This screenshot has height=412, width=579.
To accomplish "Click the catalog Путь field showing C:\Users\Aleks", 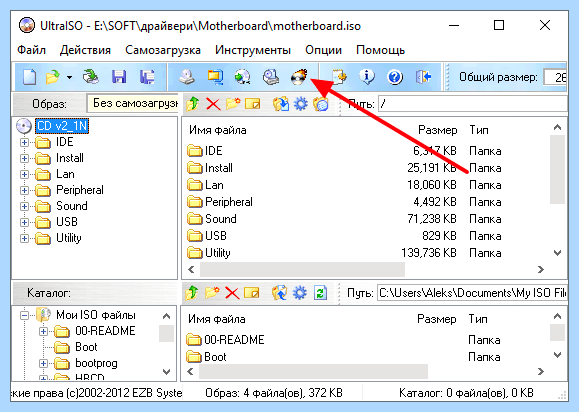I will pyautogui.click(x=472, y=293).
